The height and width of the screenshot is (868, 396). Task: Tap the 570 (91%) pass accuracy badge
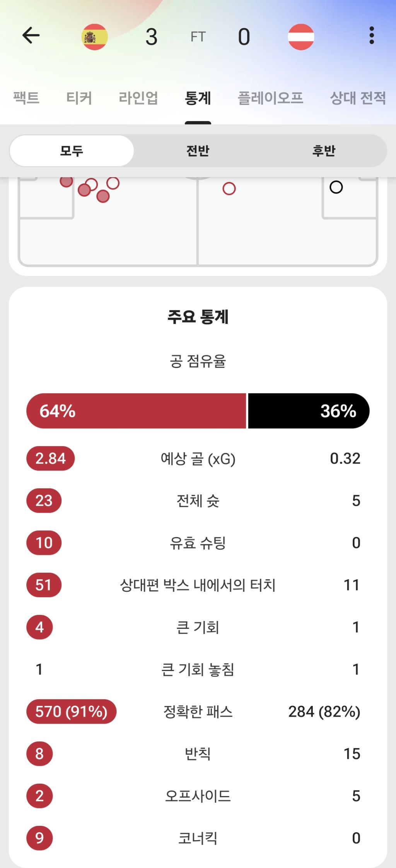[71, 712]
